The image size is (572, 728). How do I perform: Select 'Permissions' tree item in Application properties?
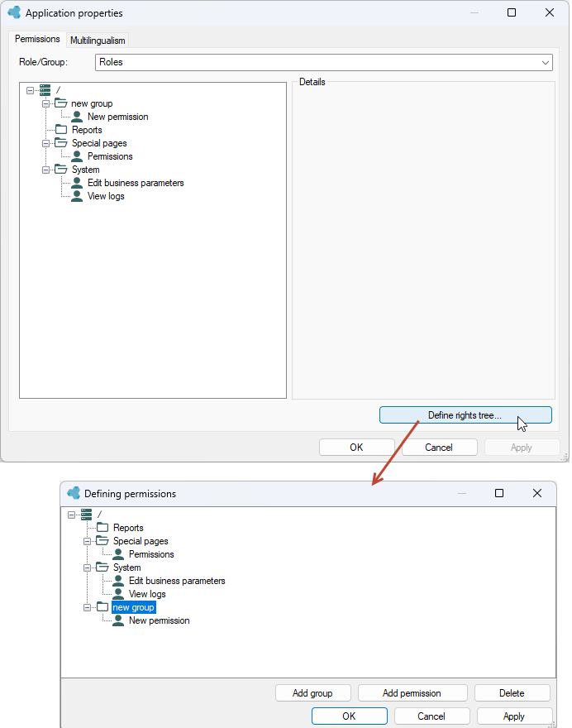pyautogui.click(x=110, y=156)
